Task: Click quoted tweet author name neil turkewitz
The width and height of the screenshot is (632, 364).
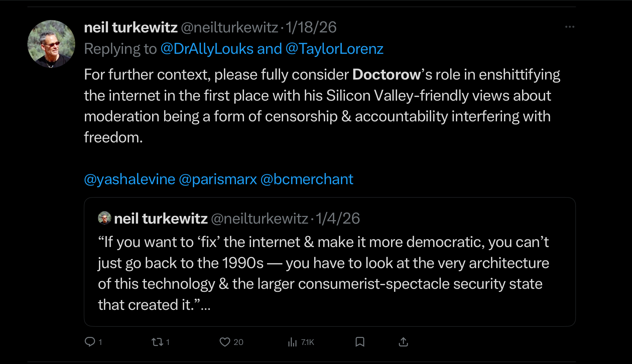Action: 161,219
